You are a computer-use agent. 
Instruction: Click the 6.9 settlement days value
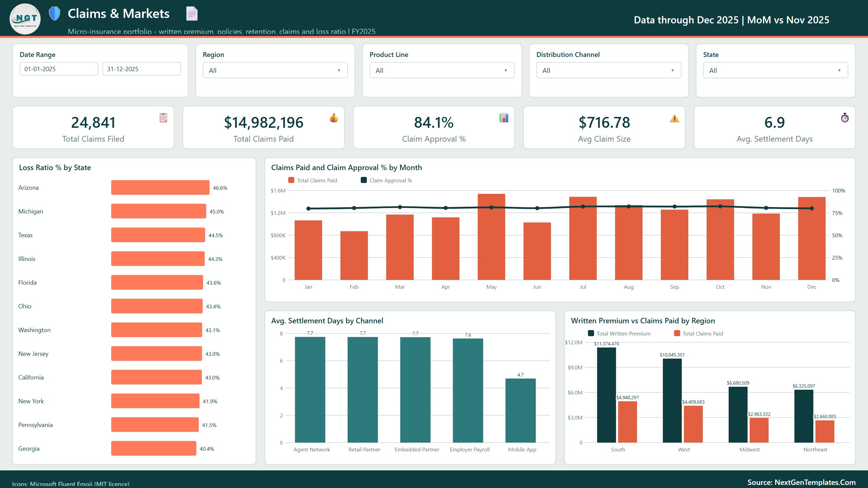pyautogui.click(x=774, y=122)
